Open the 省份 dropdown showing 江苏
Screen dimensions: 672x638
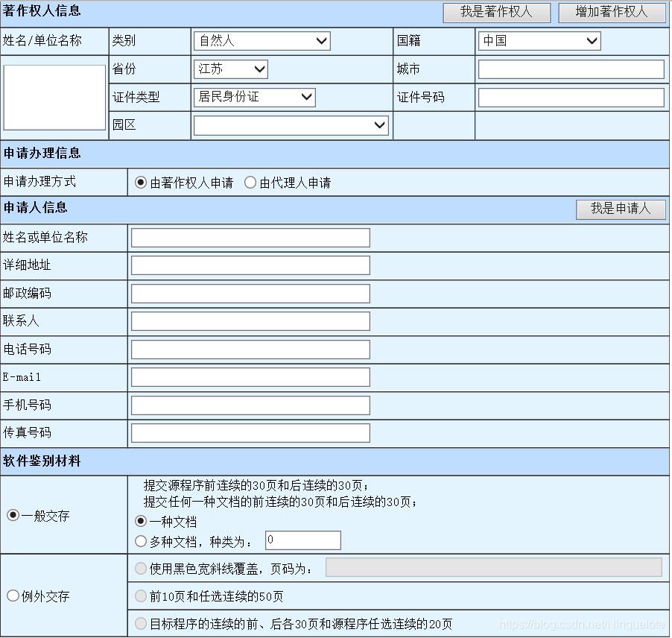tap(231, 69)
